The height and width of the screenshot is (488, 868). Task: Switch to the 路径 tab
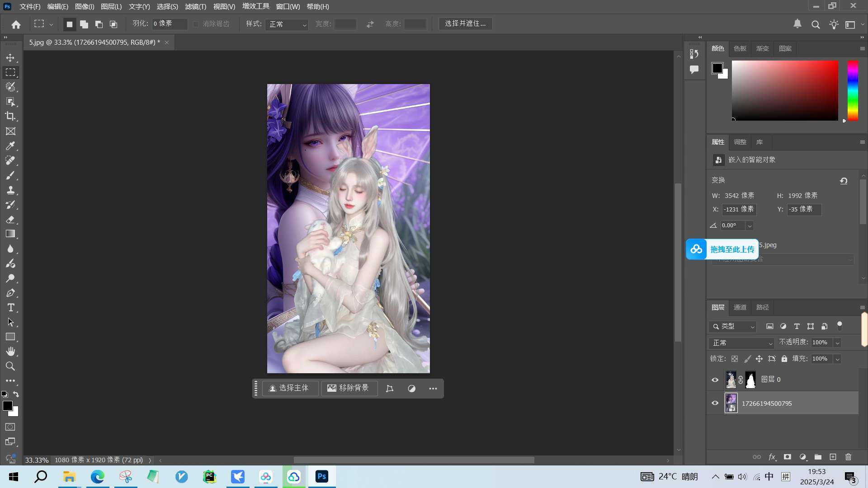762,307
